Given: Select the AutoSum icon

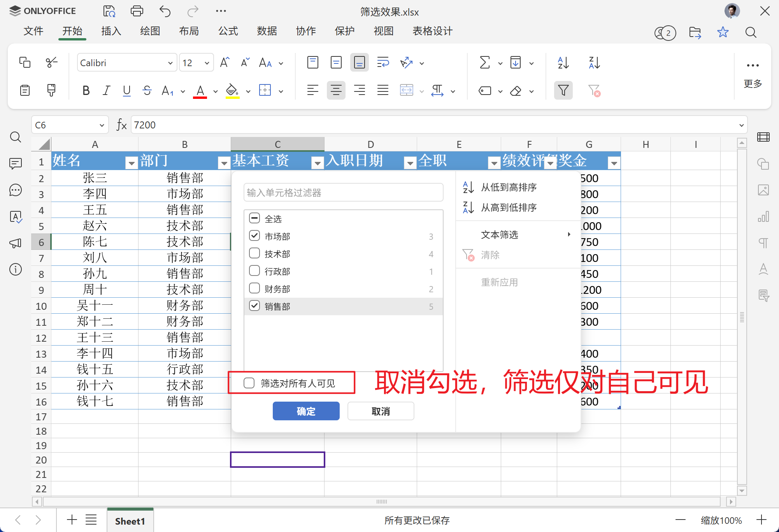Looking at the screenshot, I should click(x=485, y=62).
